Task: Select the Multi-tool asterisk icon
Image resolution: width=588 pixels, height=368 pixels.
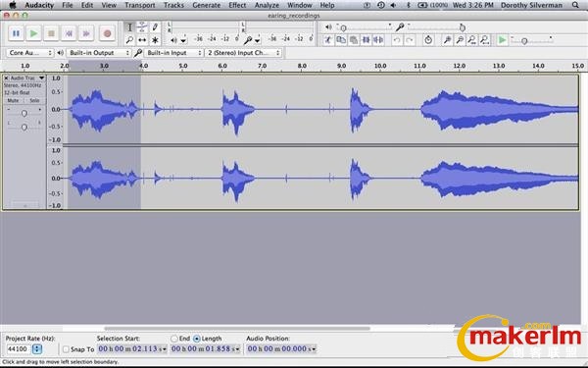Action: coord(155,40)
